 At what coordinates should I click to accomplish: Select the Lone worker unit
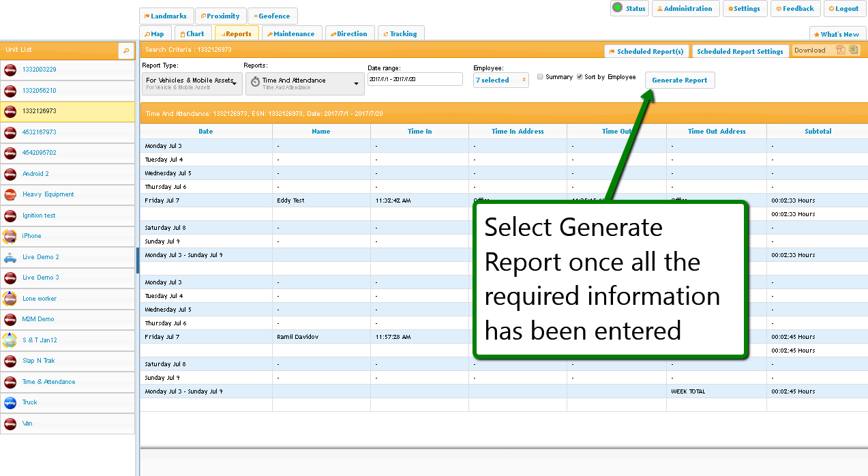coord(39,299)
